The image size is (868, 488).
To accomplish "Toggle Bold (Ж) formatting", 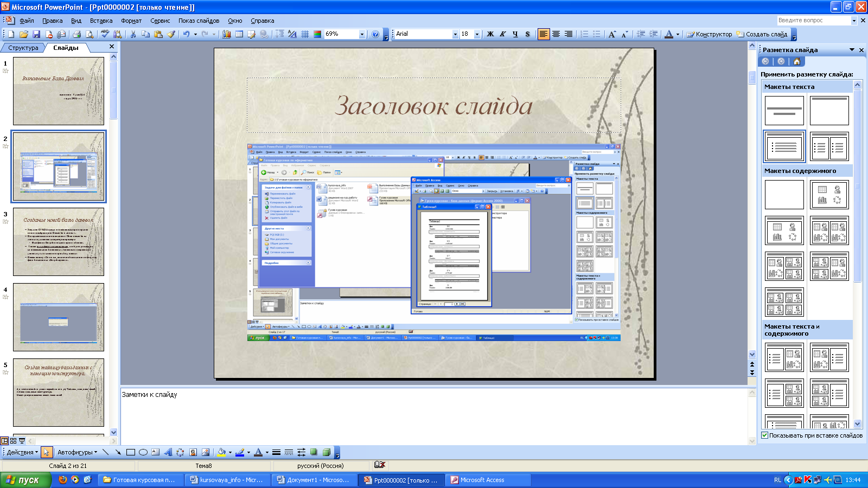I will pos(490,34).
